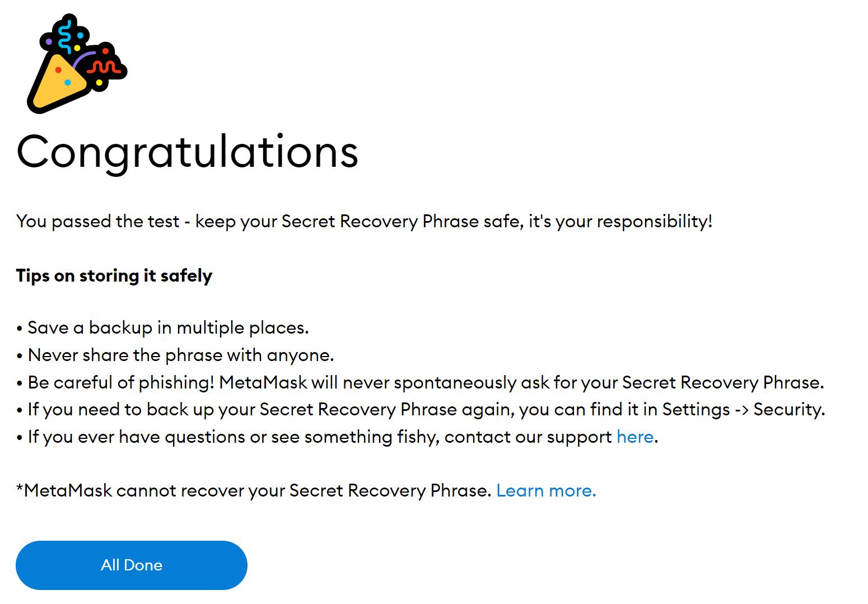Image resolution: width=868 pixels, height=604 pixels.
Task: Click 'If you need to back up' tip
Action: [x=420, y=409]
